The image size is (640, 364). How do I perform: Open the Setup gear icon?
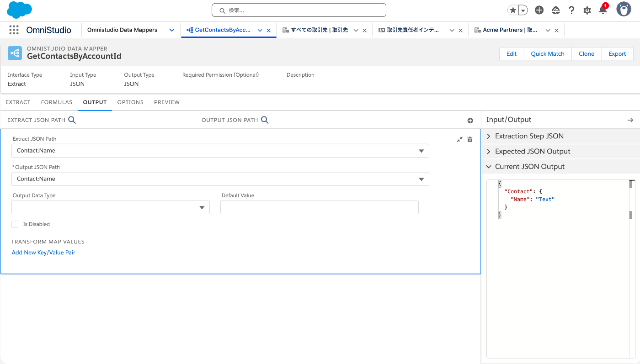pos(587,10)
